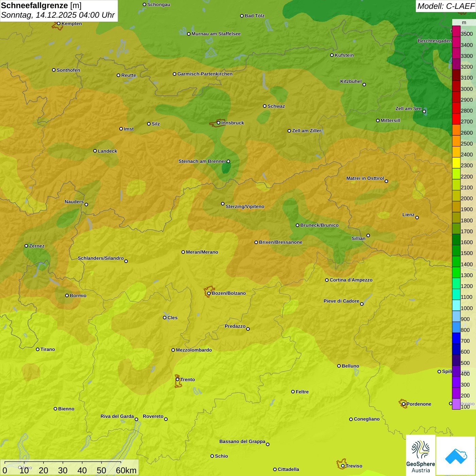Select the Steinach am Brenner marker dot
Screen dimensions: 476x476
(228, 161)
